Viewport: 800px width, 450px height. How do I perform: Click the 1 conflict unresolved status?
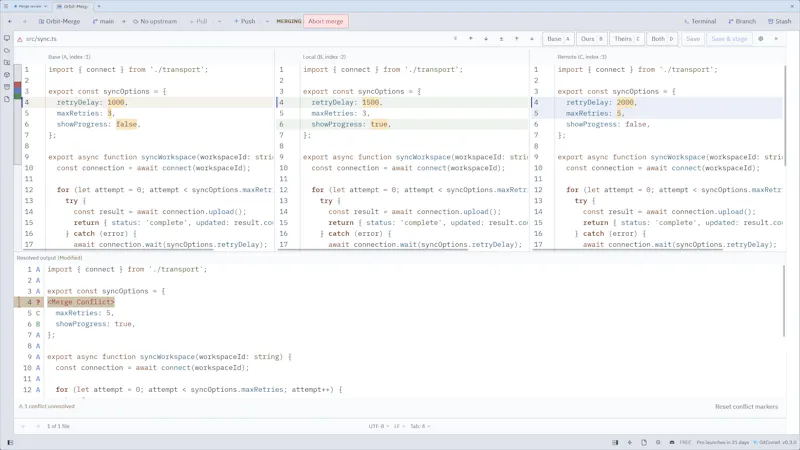pos(47,407)
